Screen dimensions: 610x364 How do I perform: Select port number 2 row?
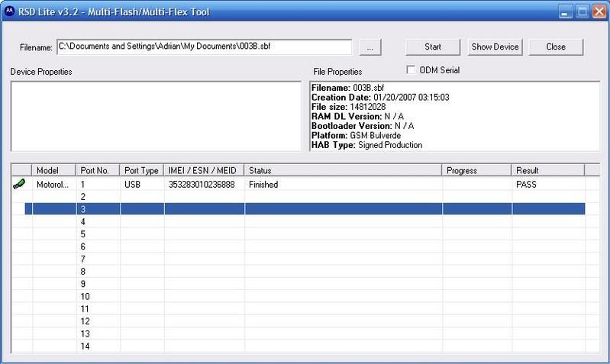pos(305,197)
